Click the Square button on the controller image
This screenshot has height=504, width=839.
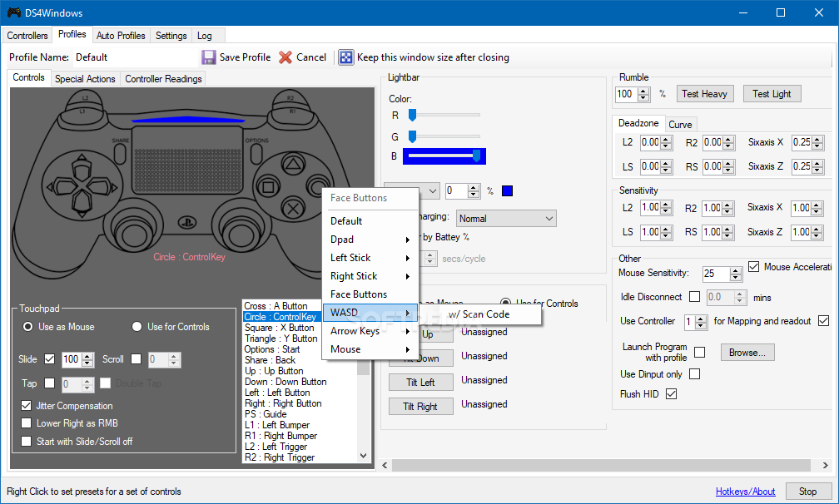[269, 186]
